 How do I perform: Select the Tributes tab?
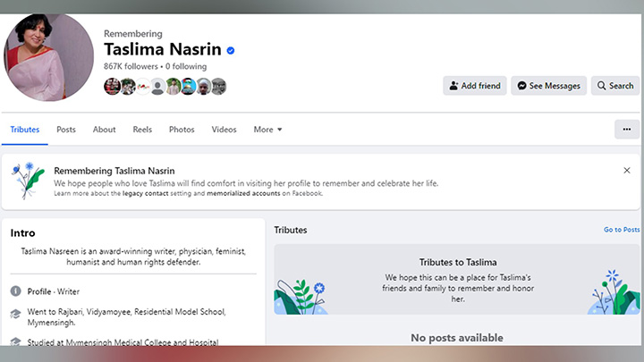pos(25,130)
